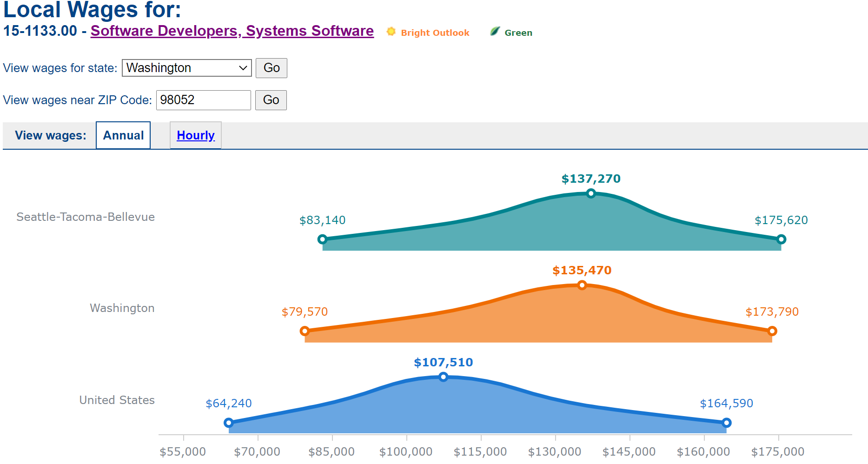
Task: Click the Seattle median marker at $137,270
Action: pyautogui.click(x=590, y=193)
